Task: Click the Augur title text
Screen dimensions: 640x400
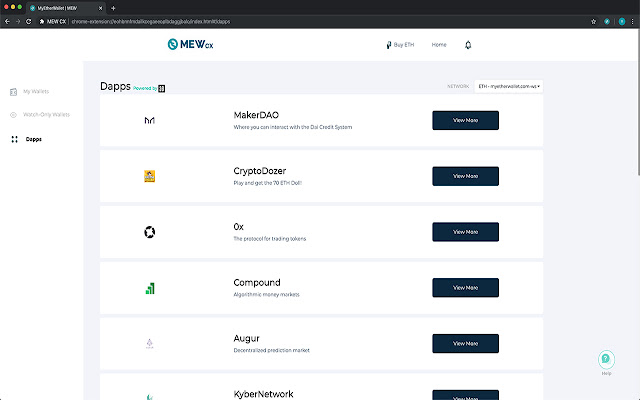Action: point(247,338)
